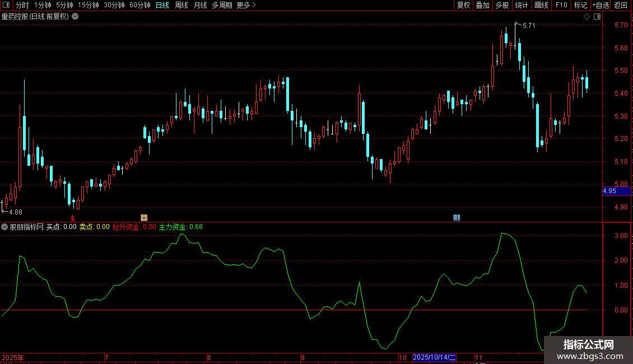
Task: Click the 4.88 low price label
Action: point(16,212)
